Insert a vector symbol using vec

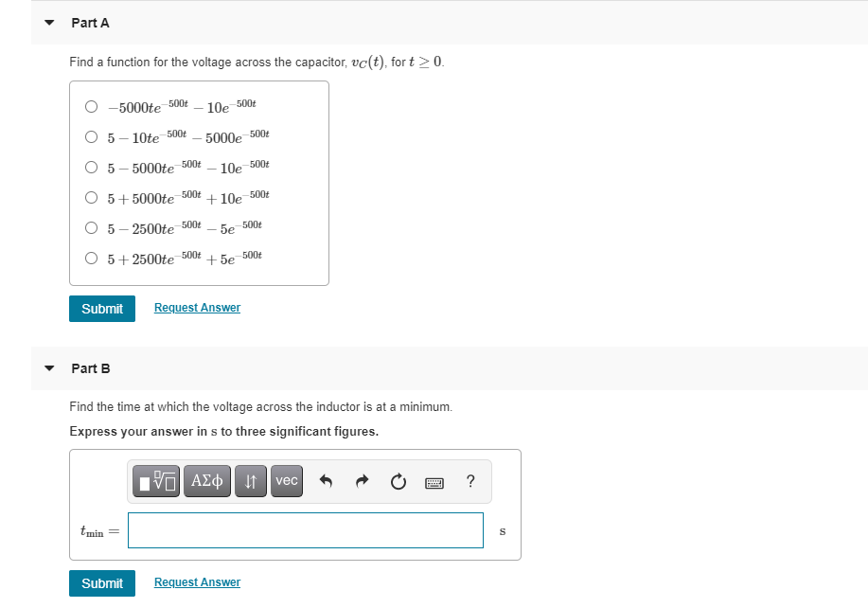coord(286,481)
